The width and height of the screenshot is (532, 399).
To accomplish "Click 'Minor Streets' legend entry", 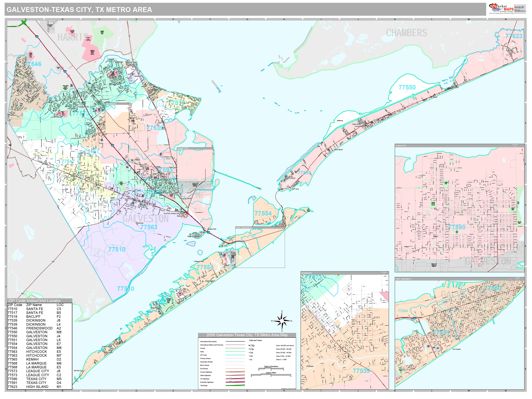I will coord(205,365).
